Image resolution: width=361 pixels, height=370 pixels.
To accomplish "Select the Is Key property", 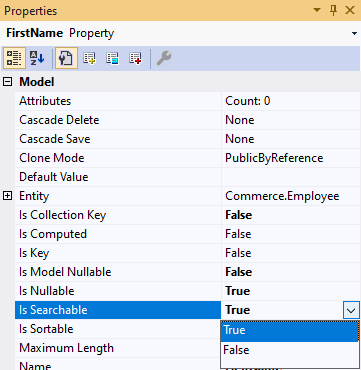I will tap(118, 253).
